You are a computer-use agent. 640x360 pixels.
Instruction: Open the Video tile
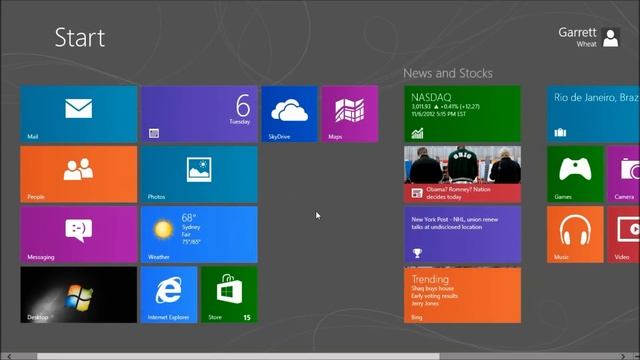624,234
